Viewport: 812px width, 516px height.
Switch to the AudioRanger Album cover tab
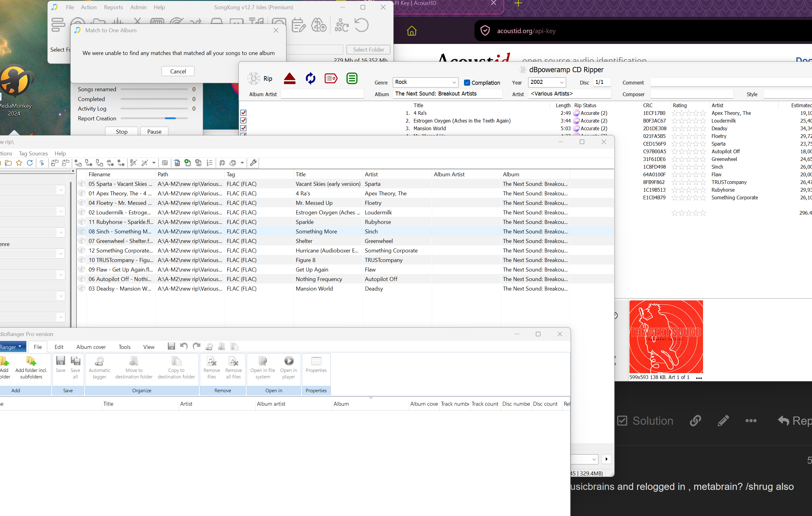(x=91, y=347)
